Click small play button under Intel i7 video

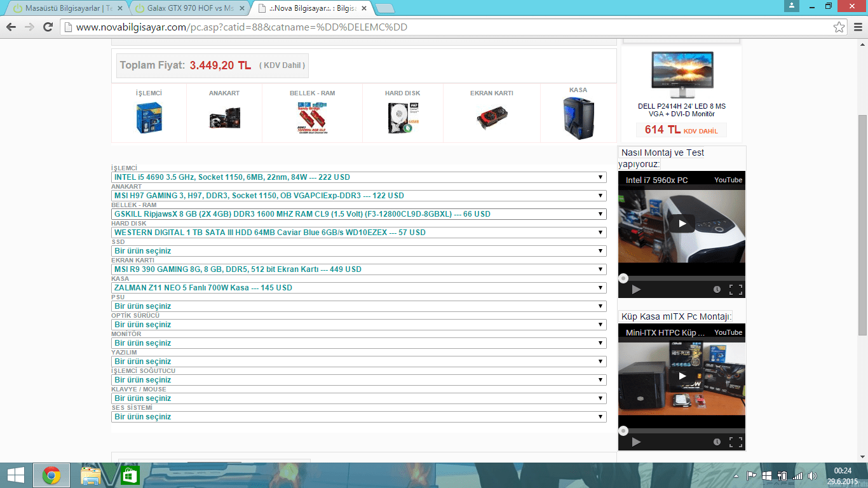(636, 289)
